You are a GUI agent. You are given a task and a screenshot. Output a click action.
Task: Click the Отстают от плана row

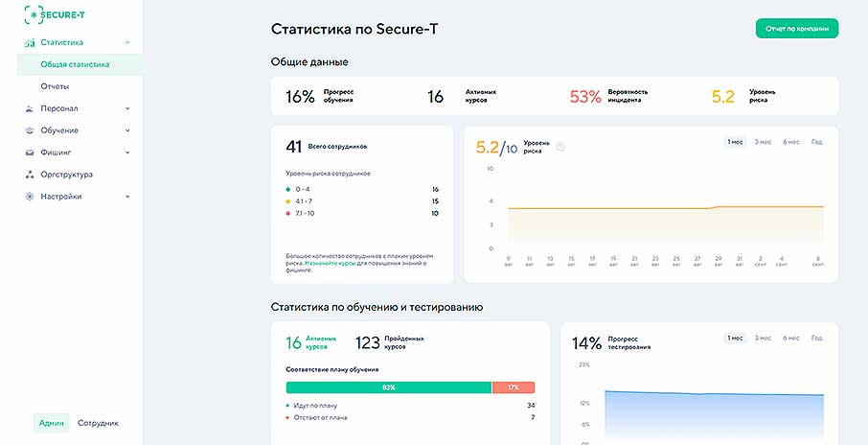click(410, 417)
